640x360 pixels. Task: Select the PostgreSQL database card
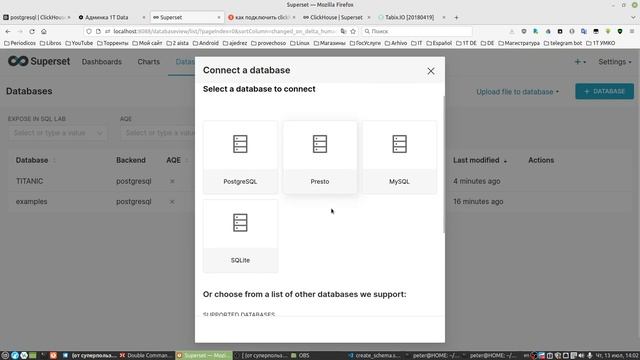pyautogui.click(x=240, y=157)
